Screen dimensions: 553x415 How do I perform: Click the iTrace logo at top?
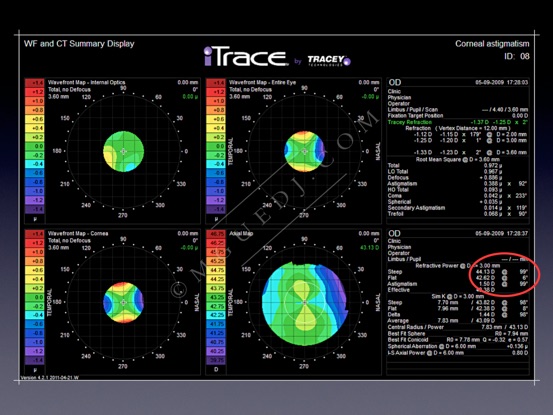pyautogui.click(x=246, y=56)
